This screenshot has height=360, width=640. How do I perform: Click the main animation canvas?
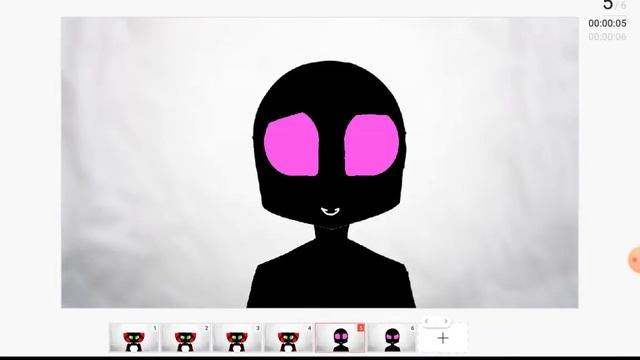point(320,162)
